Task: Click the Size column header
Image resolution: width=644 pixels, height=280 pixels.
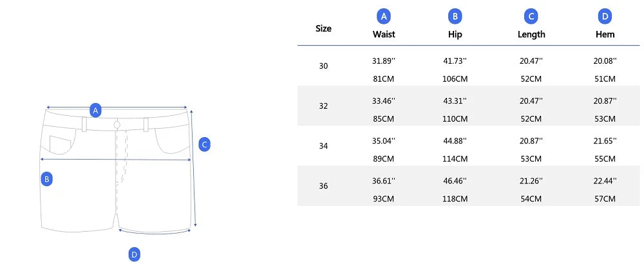Action: coord(323,28)
